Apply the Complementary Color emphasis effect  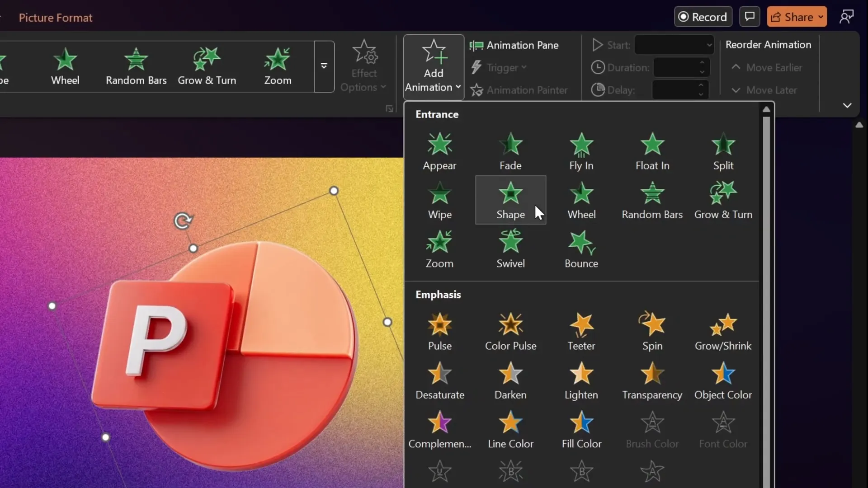439,429
